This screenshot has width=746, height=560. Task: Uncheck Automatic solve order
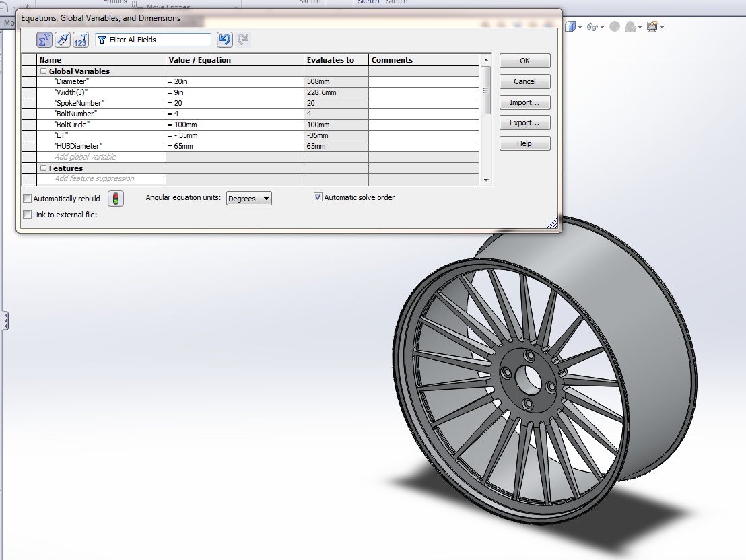(318, 197)
